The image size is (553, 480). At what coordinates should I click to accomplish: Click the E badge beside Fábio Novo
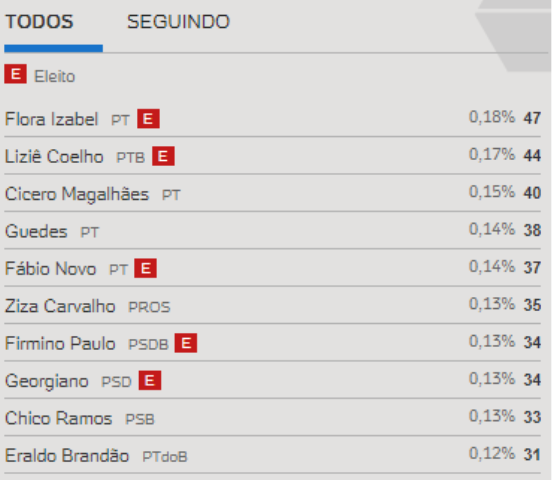tap(145, 268)
